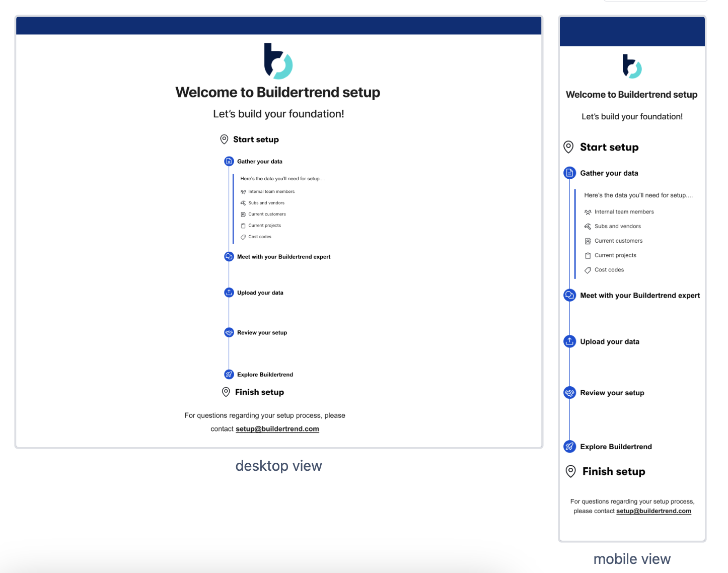Click Review your setup icon in desktop view
The image size is (728, 573).
[229, 333]
